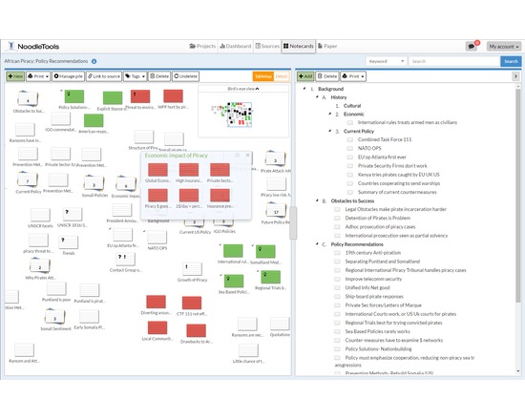Viewport: 525px width, 420px height.
Task: Select the Insurance pre... card in pile popup
Action: coord(220,196)
